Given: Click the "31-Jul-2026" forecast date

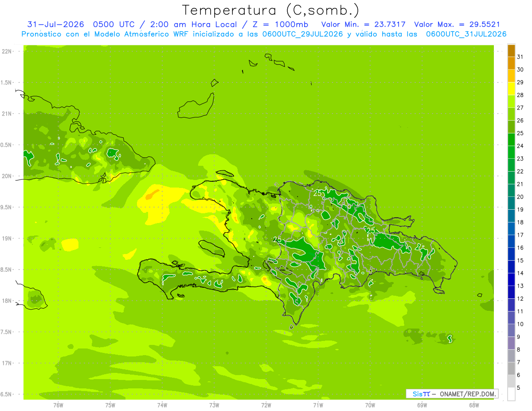Looking at the screenshot, I should pyautogui.click(x=56, y=24).
